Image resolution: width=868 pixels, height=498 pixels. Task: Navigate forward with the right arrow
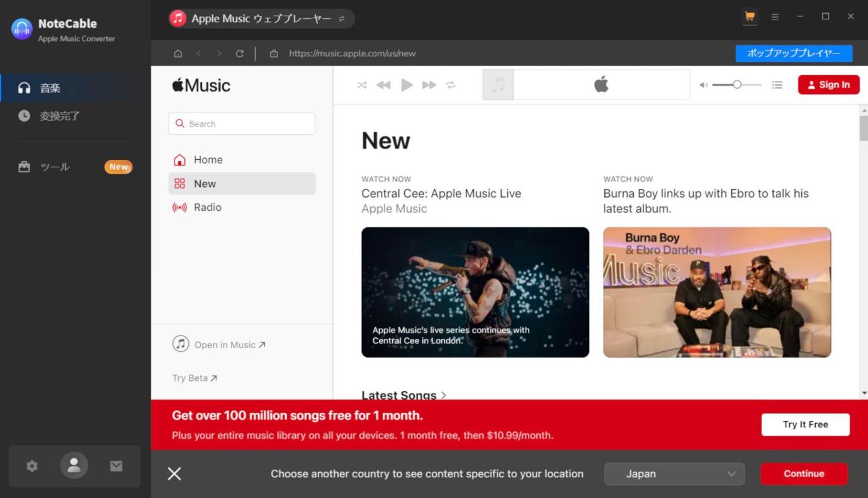[219, 54]
